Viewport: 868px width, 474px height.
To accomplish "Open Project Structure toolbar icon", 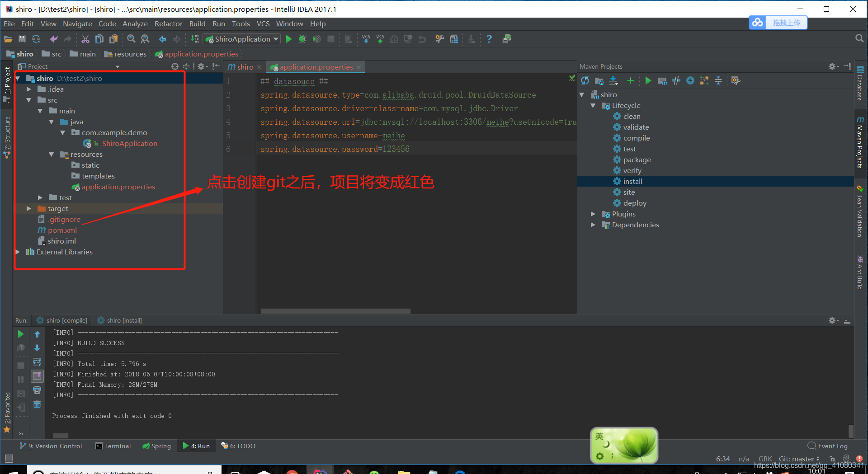I will [454, 39].
